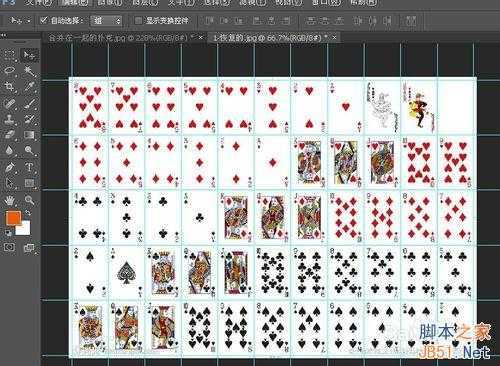Select the Eyedropper tool
The width and height of the screenshot is (500, 366).
29,87
